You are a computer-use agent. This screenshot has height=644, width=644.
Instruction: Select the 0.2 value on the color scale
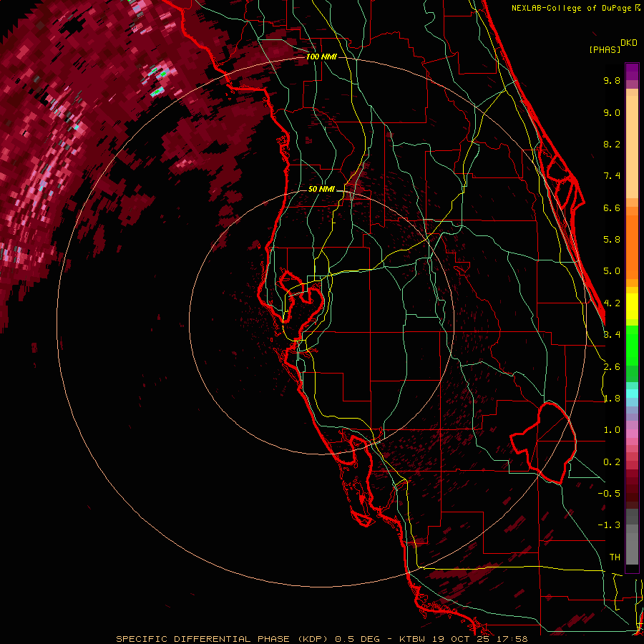pyautogui.click(x=612, y=462)
